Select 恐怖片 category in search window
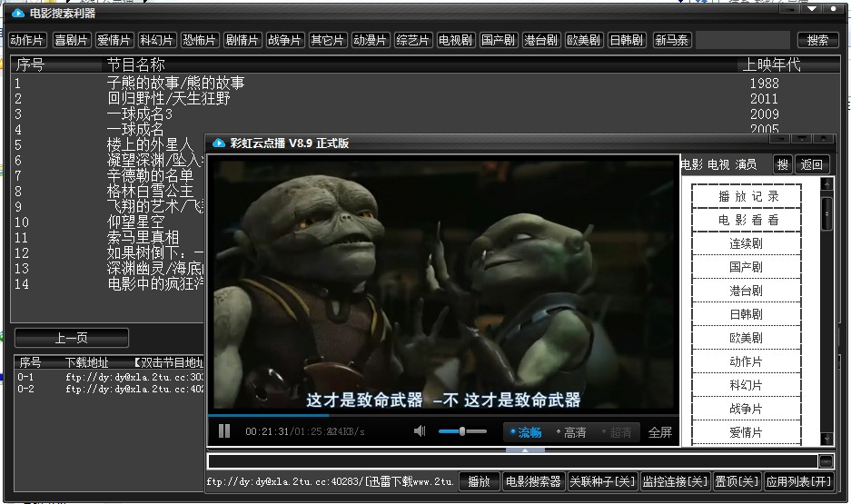 pyautogui.click(x=200, y=40)
